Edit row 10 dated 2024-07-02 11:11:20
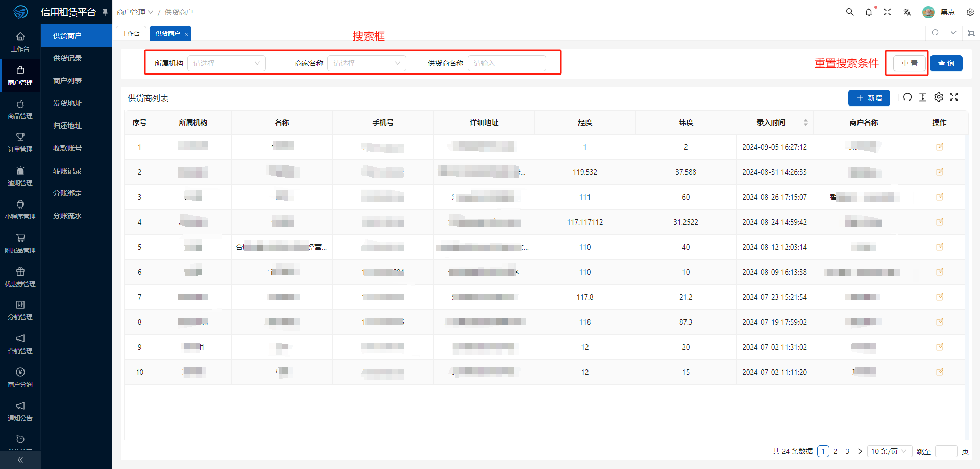980x469 pixels. coord(940,372)
